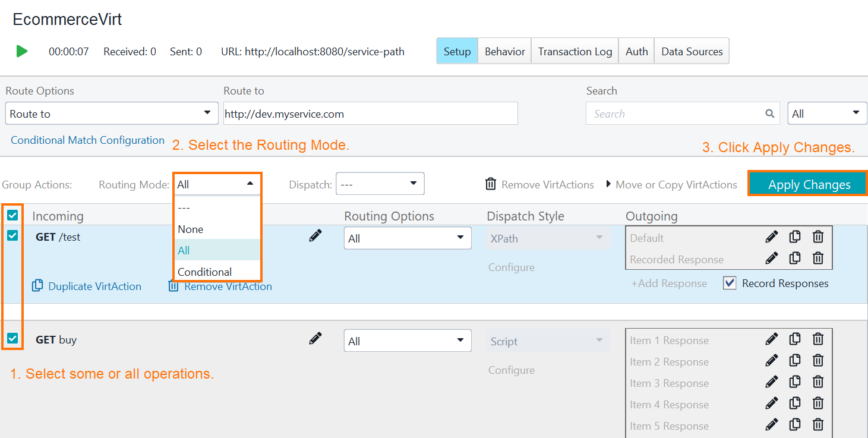Open the Dispatch dropdown
This screenshot has height=438, width=868.
[380, 184]
